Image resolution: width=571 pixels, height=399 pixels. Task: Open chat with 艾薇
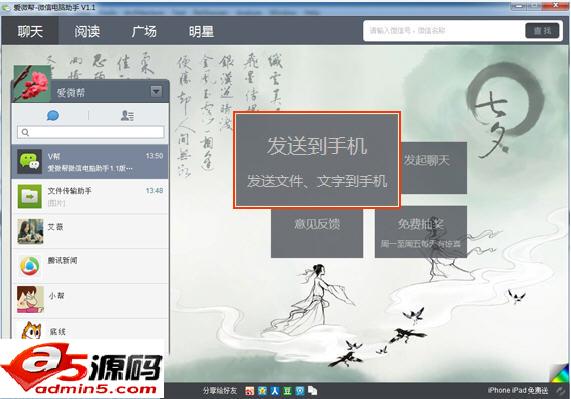(90, 232)
